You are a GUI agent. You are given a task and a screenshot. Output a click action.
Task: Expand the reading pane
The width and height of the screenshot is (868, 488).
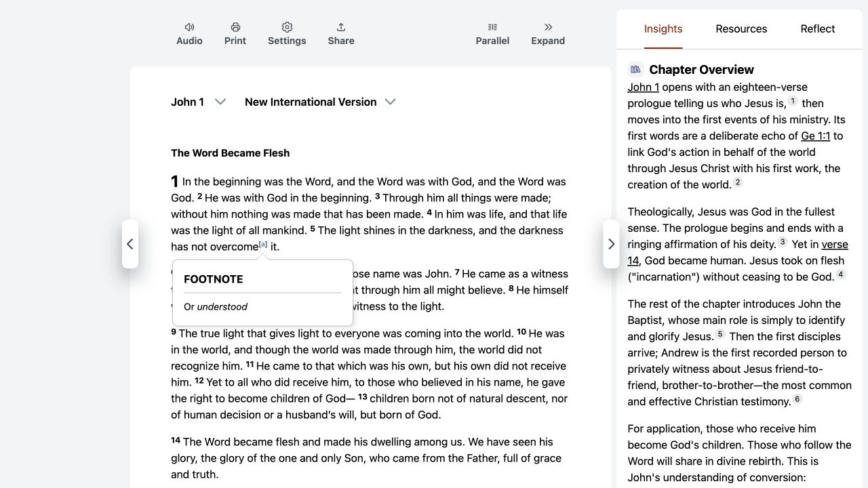coord(548,34)
